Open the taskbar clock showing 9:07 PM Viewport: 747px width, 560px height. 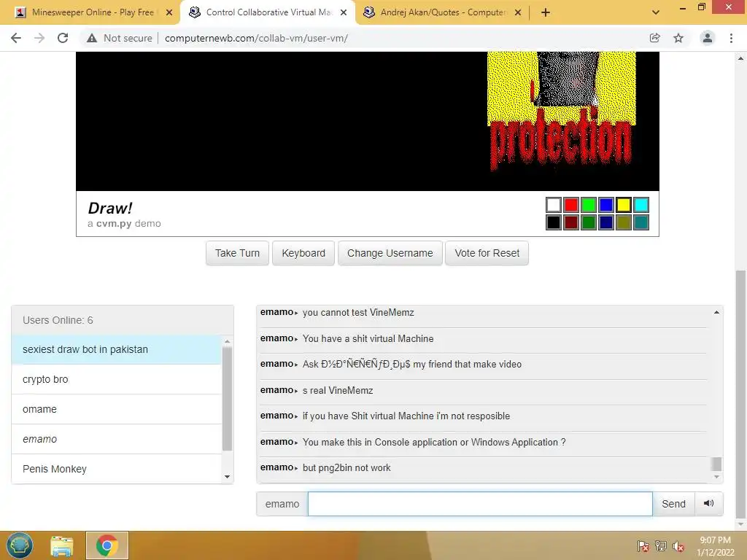coord(715,546)
